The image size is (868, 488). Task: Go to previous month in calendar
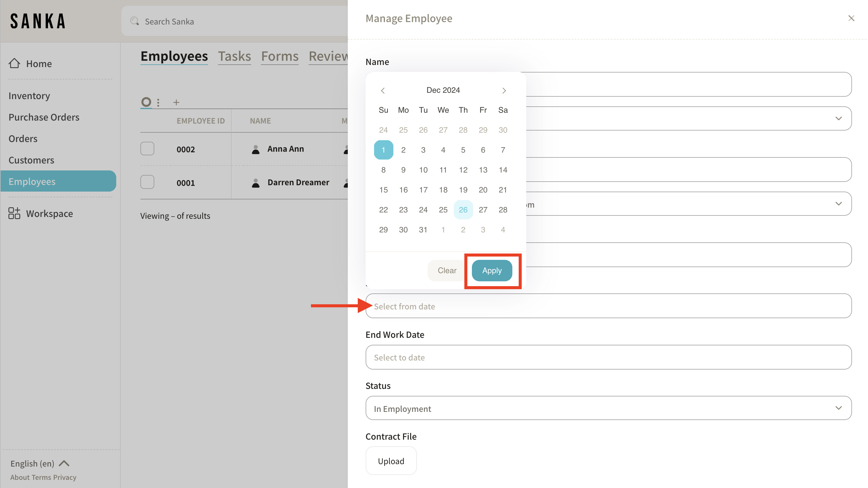point(383,90)
